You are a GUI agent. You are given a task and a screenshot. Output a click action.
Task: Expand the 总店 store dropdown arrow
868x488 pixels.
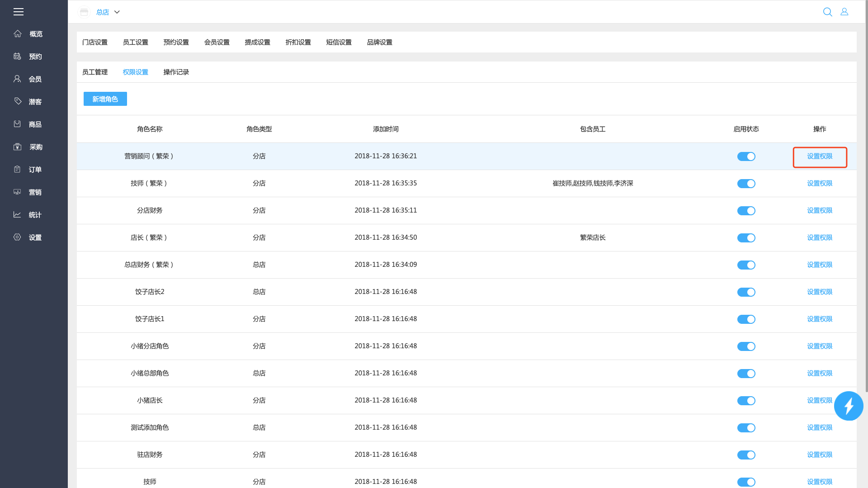click(117, 12)
